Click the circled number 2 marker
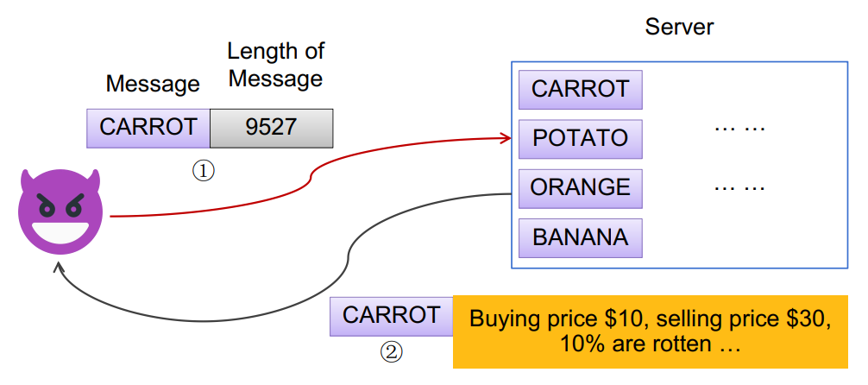868x385 pixels. pyautogui.click(x=391, y=353)
